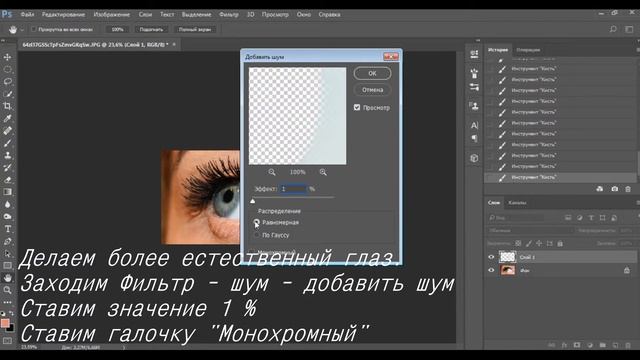640x360 pixels.
Task: Select the По Гауссу distribution option
Action: pos(256,235)
